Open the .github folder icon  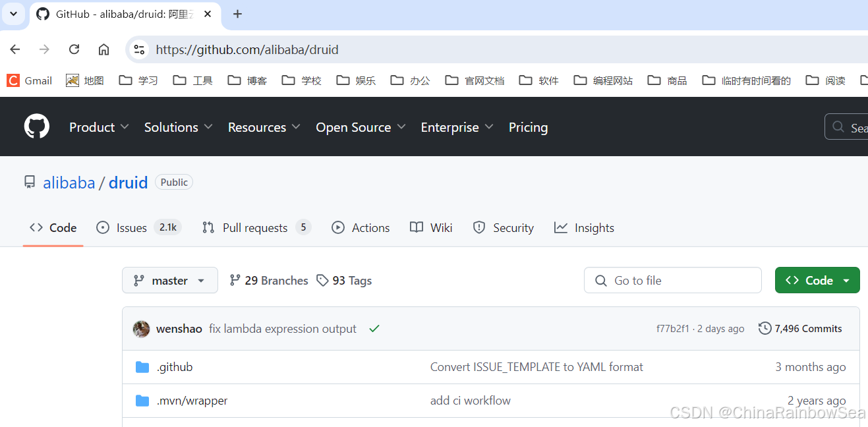click(x=142, y=367)
